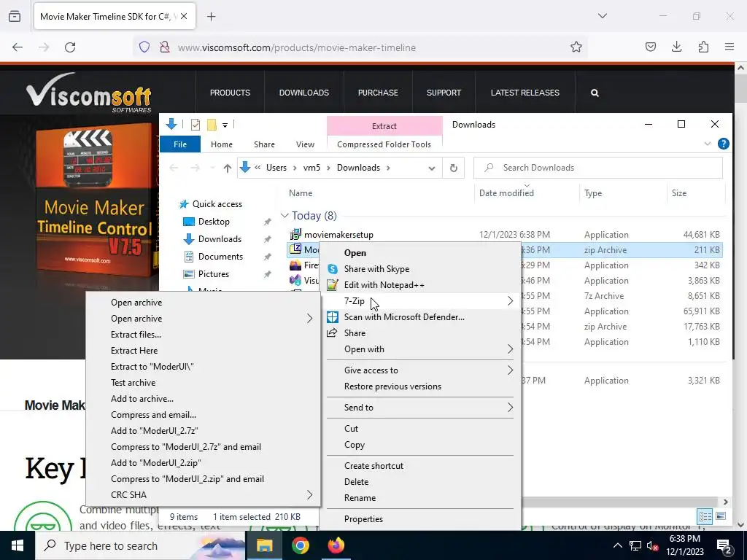Viewport: 747px width, 560px height.
Task: Open address bar history dropdown in Explorer
Action: point(432,168)
